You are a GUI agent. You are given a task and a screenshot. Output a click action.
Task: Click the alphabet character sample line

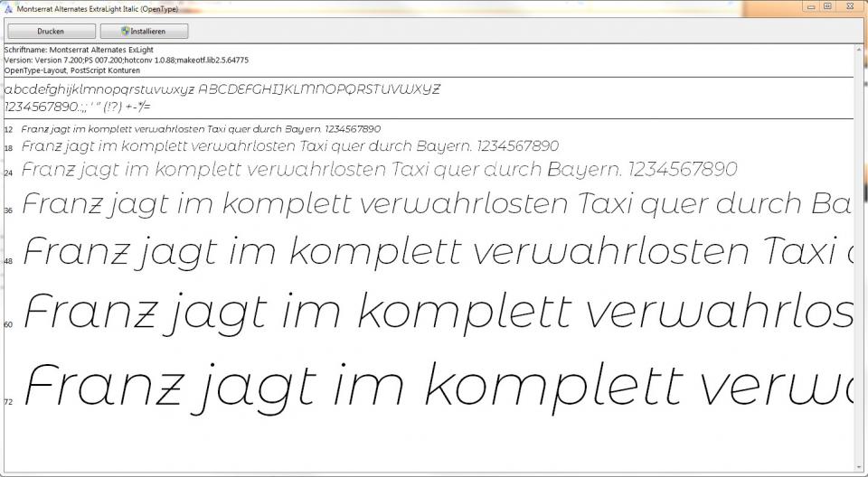[x=222, y=89]
